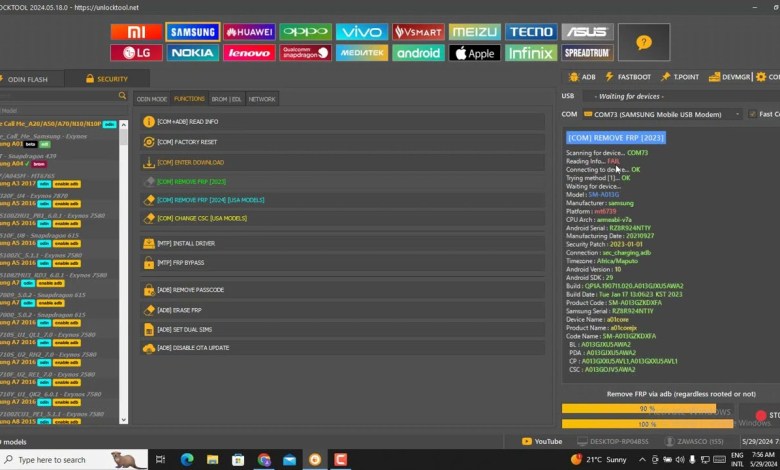Run [MTP] INSTALL DRIVER
The image size is (780, 470).
[x=342, y=244]
